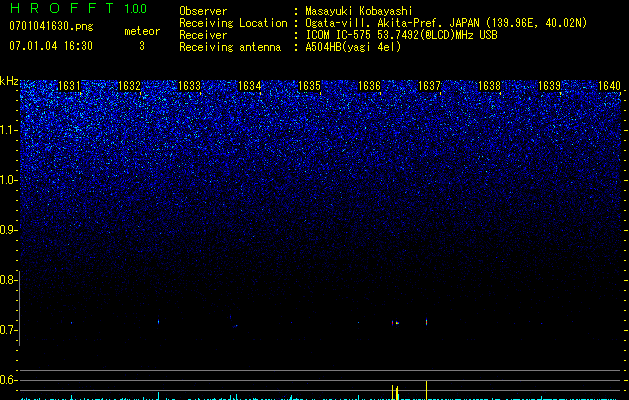629x400 pixels.
Task: Click time marker 1640
Action: tap(609, 86)
